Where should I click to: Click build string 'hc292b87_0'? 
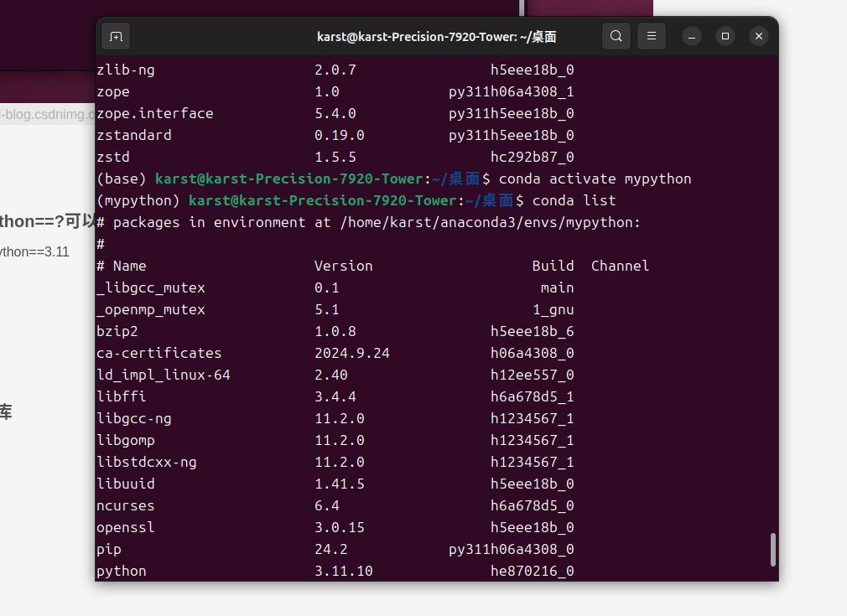pyautogui.click(x=532, y=157)
